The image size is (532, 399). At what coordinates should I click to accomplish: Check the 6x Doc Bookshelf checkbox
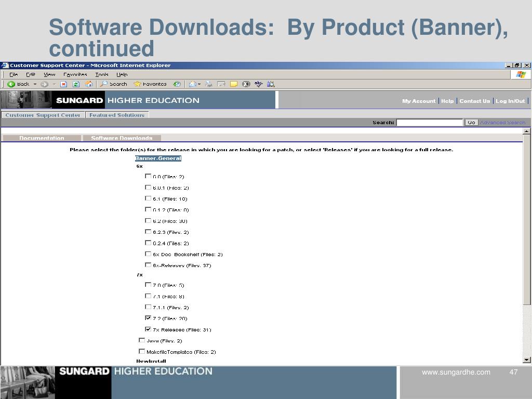pyautogui.click(x=148, y=254)
